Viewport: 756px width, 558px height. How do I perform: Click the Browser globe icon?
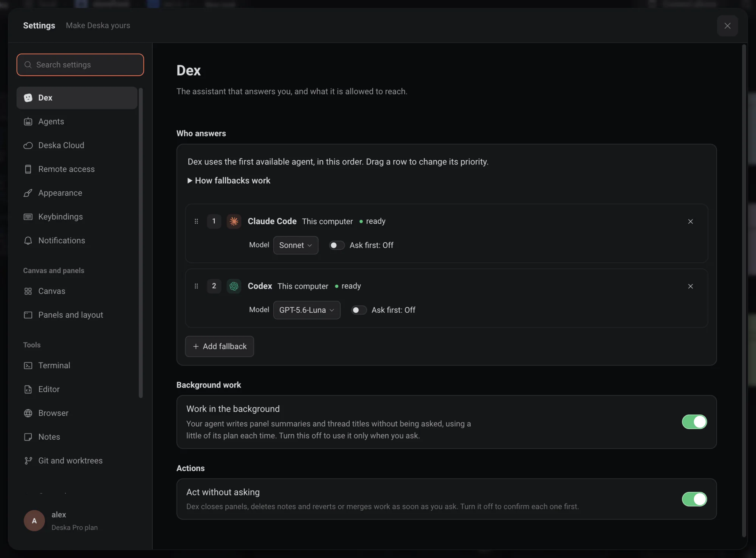(x=28, y=413)
